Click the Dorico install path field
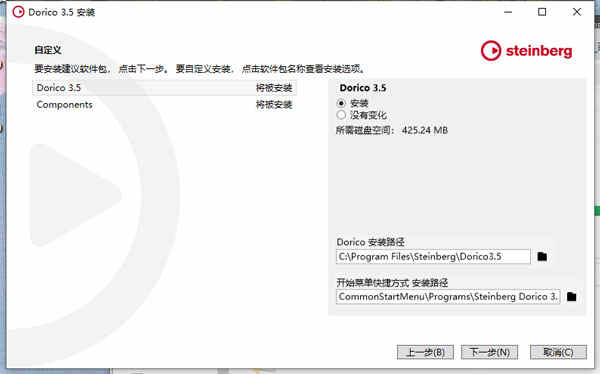The height and width of the screenshot is (374, 600). tap(433, 256)
